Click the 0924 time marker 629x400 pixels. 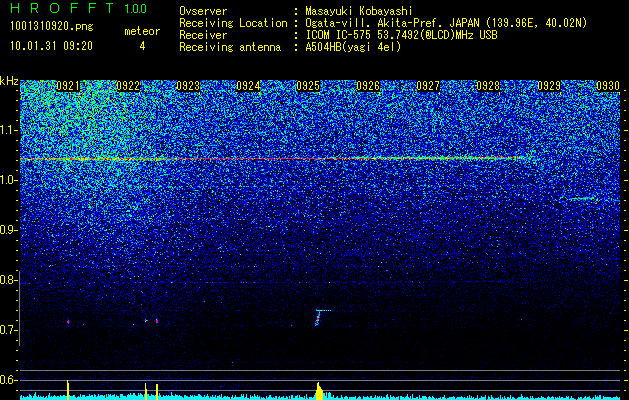click(248, 86)
